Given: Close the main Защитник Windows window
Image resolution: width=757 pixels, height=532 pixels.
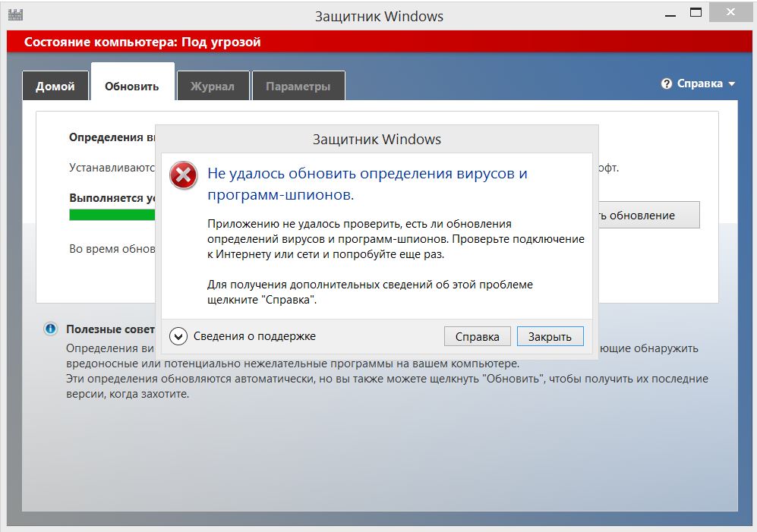Looking at the screenshot, I should pos(730,13).
